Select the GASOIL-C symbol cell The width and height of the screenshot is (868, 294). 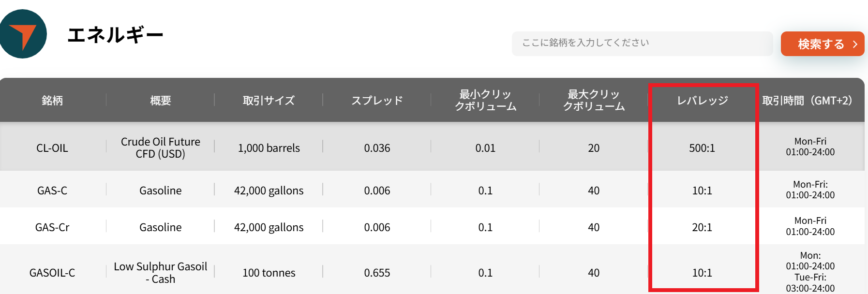tap(52, 273)
